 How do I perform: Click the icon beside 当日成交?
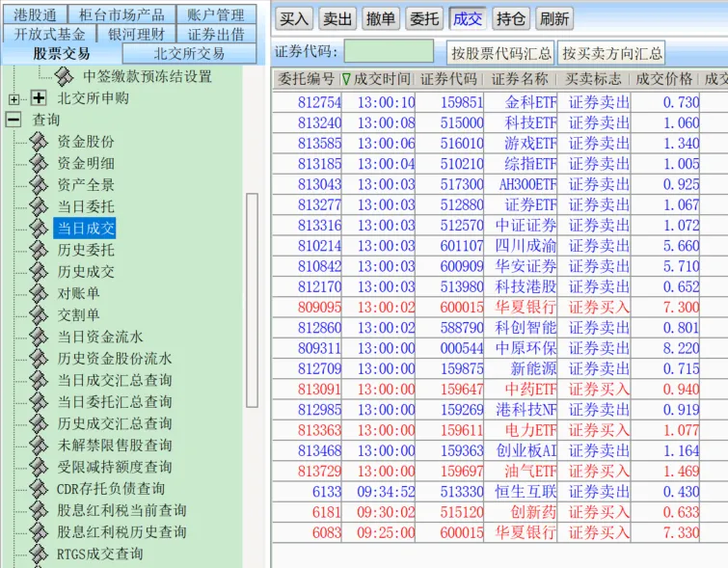39,229
